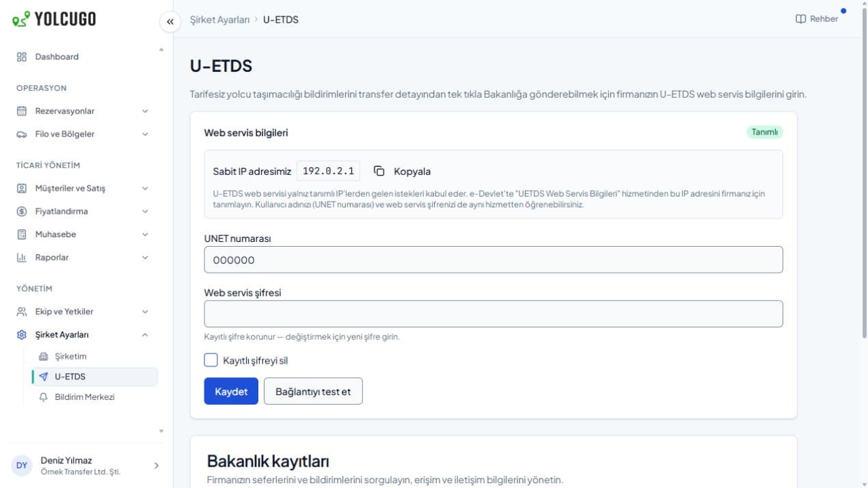Go to Şirket Ayarları breadcrumb link
868x488 pixels.
click(219, 20)
